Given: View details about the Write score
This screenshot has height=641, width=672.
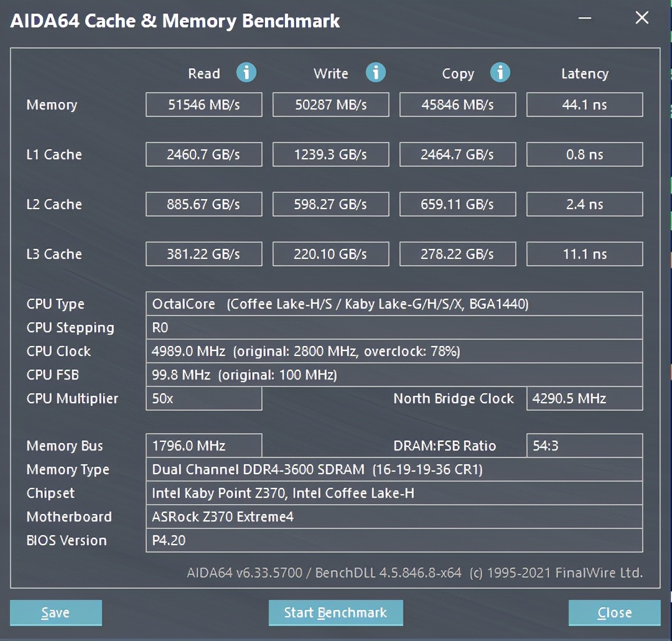Looking at the screenshot, I should point(376,73).
